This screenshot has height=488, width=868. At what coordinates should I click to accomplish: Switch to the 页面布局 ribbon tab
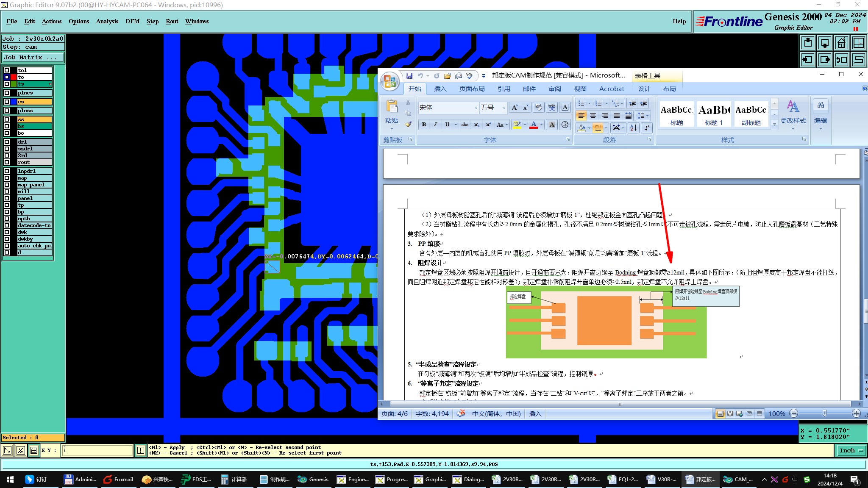(472, 89)
